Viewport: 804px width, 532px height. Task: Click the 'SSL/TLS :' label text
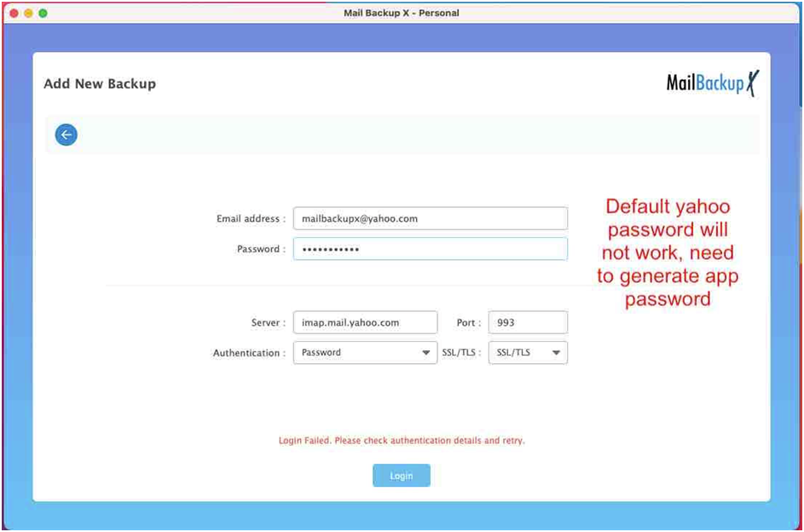click(461, 353)
